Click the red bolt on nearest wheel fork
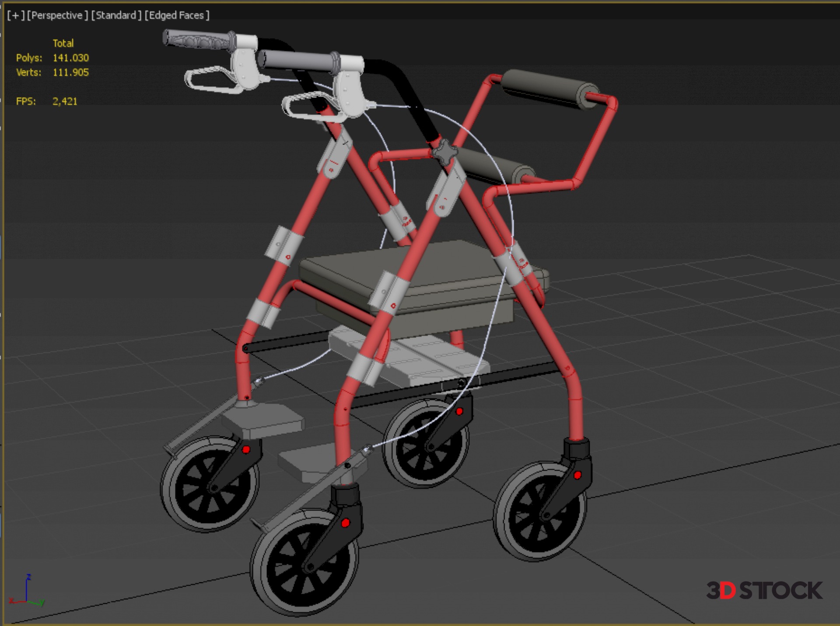This screenshot has width=840, height=626. pyautogui.click(x=345, y=523)
